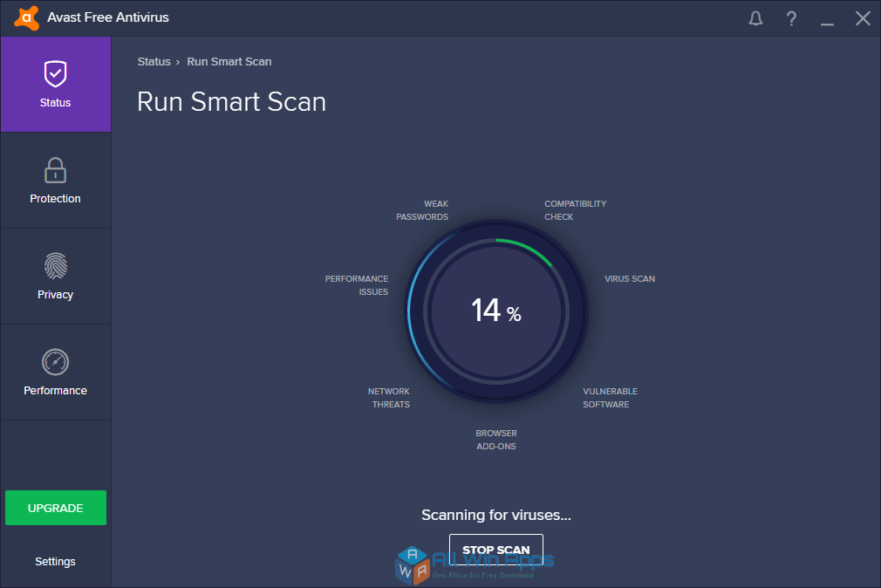Minimize the Avast window

click(827, 24)
